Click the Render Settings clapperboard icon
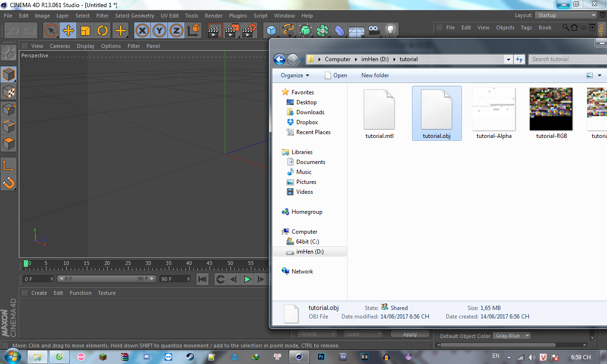Screen dimensions: 607x364 (249, 31)
